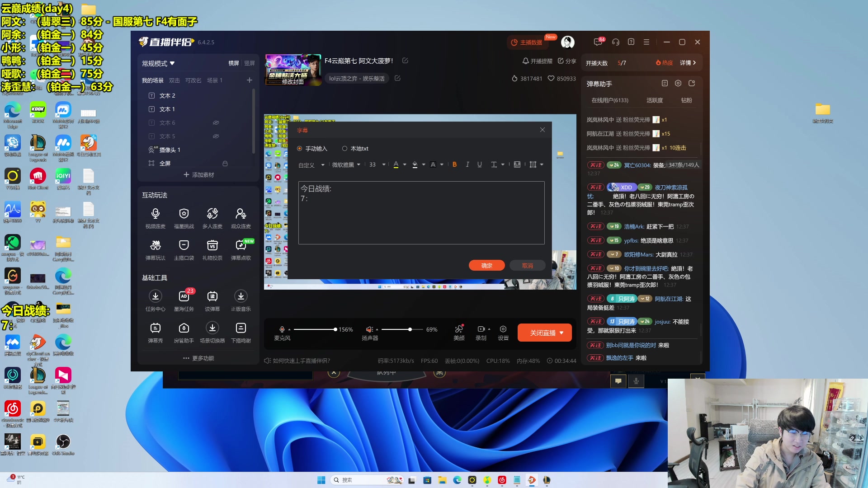Viewport: 868px width, 488px height.
Task: Select 我的场景 scene tab
Action: (x=153, y=80)
